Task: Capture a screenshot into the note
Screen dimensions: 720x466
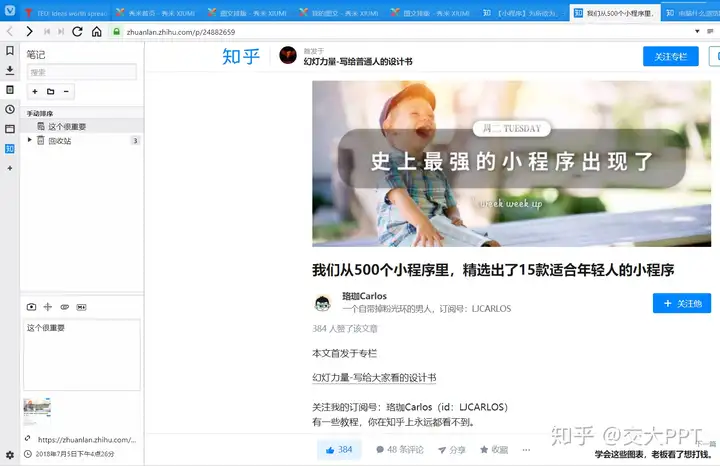Action: point(31,307)
